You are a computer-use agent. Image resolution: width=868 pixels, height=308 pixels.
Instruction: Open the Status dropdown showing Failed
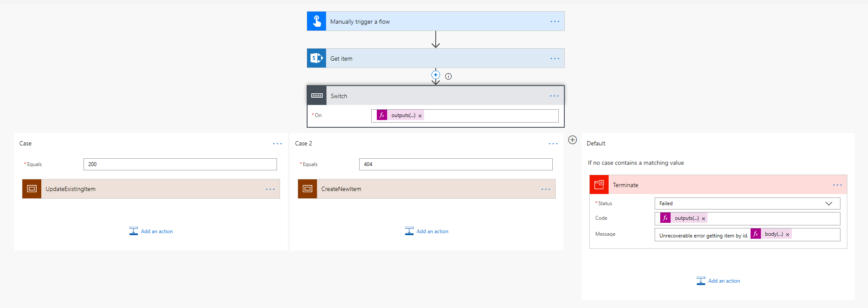[747, 203]
